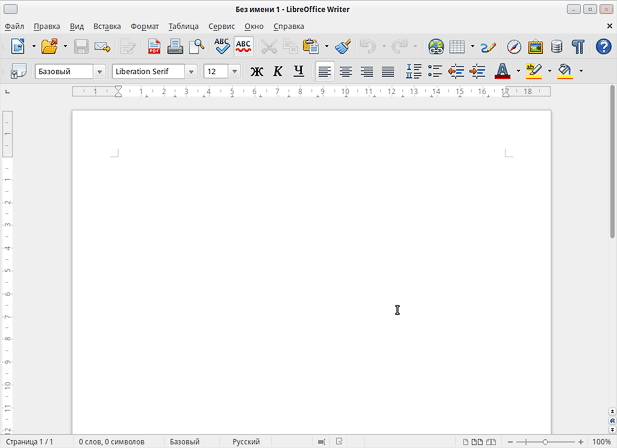Open the paragraph style Базовый dropdown
617x448 pixels.
[99, 72]
